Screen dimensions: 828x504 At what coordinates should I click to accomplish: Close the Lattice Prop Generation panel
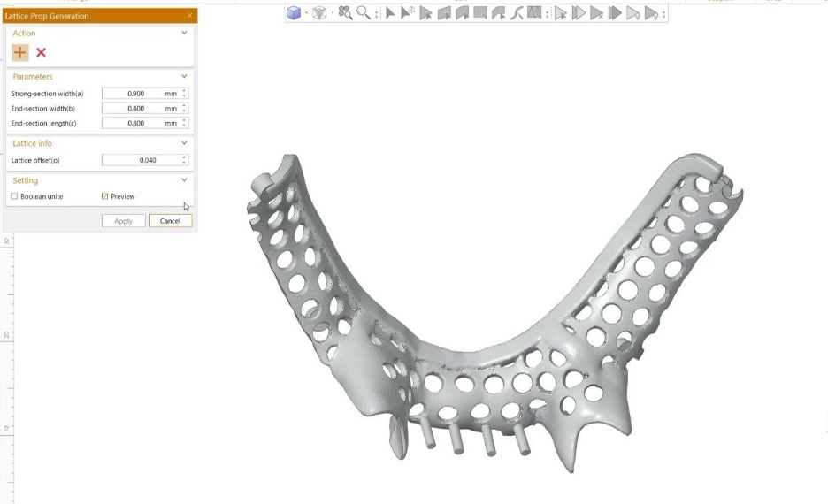point(189,16)
